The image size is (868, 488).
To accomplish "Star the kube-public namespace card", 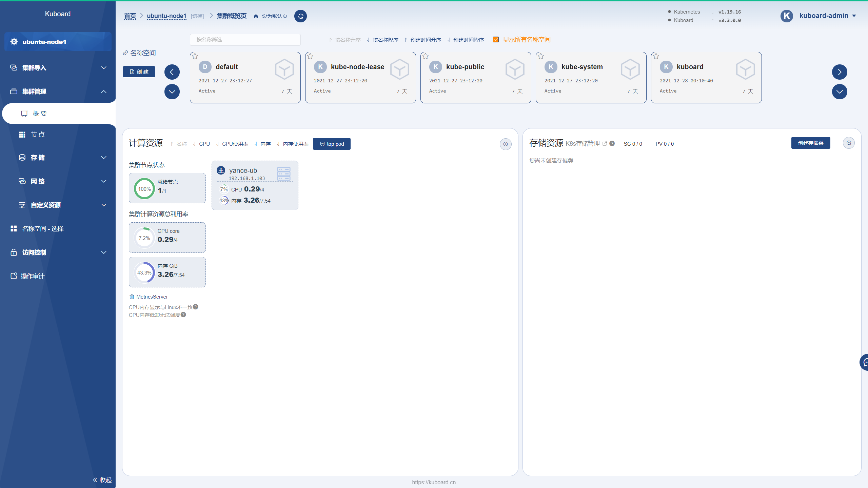I will [x=426, y=56].
